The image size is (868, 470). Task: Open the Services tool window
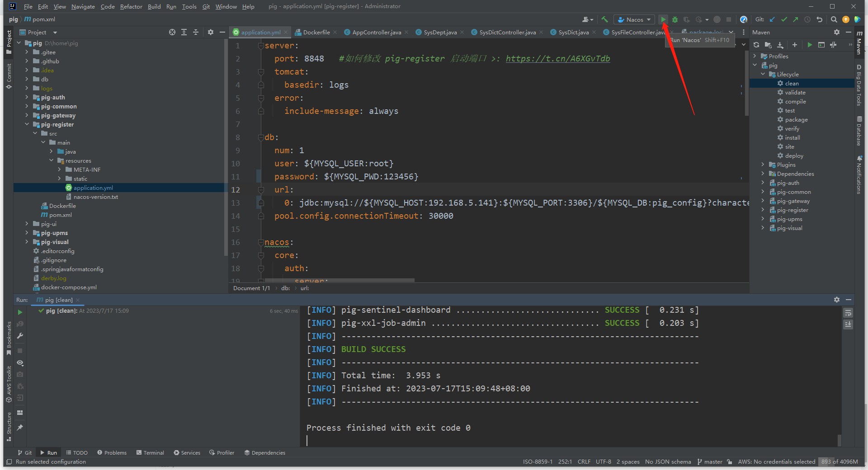[x=187, y=452]
